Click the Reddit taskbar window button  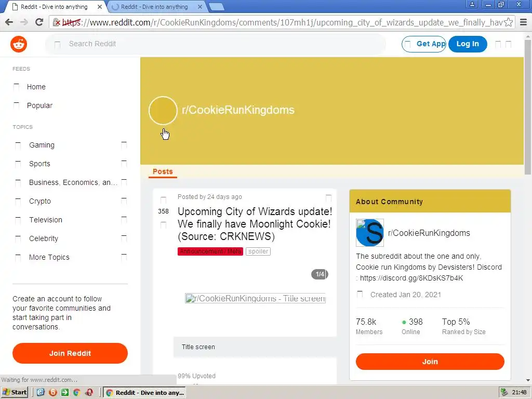click(x=144, y=393)
